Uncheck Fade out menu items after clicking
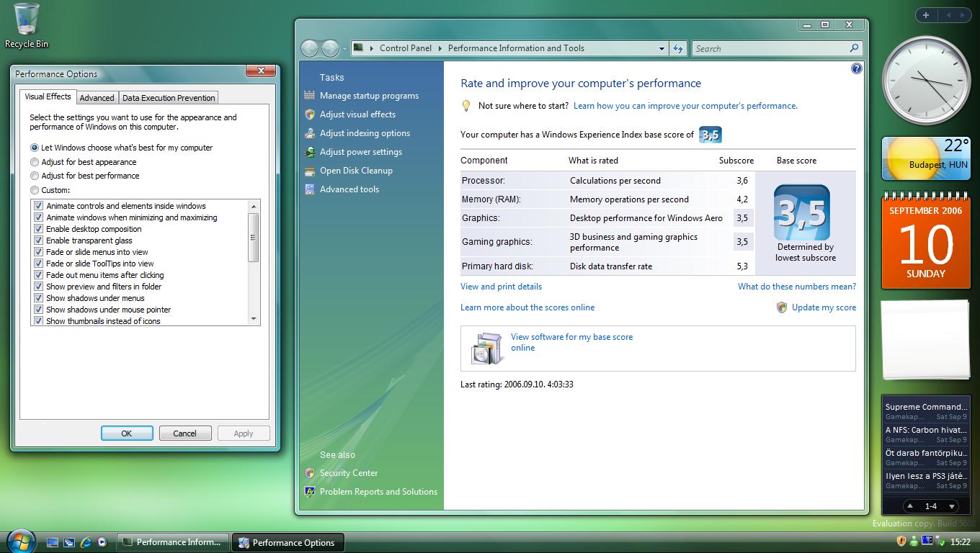Screen dimensions: 980x553 coord(39,275)
